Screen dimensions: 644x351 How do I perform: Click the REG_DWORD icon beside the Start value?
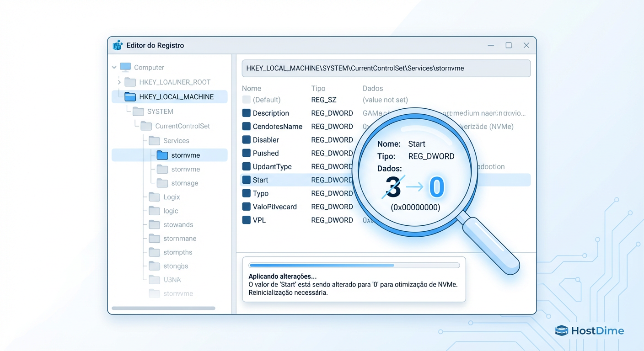coord(245,180)
